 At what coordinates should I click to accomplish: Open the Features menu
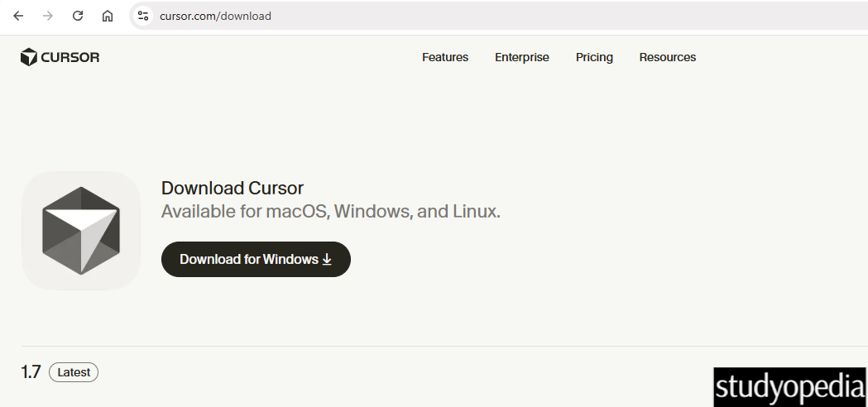point(445,58)
